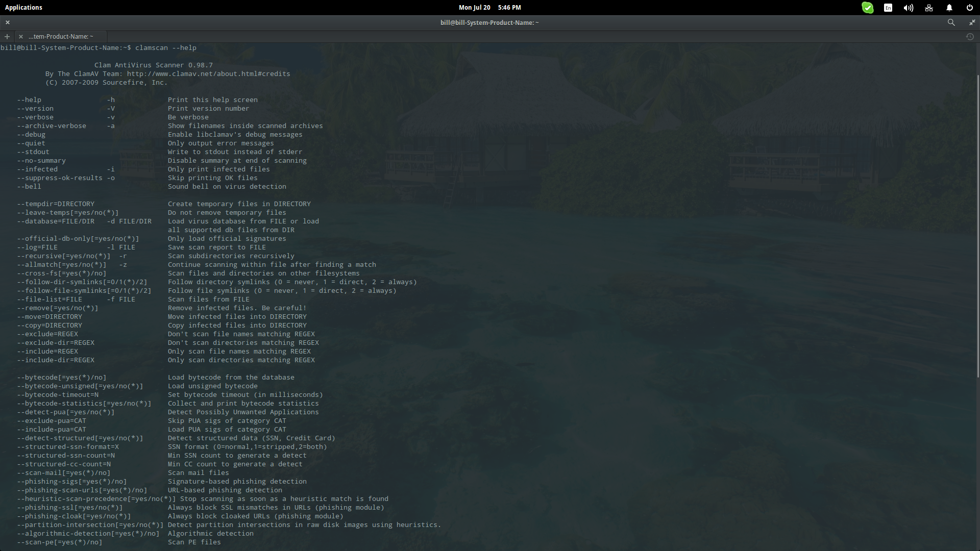Open the sound volume indicator
The image size is (980, 551).
pos(909,8)
